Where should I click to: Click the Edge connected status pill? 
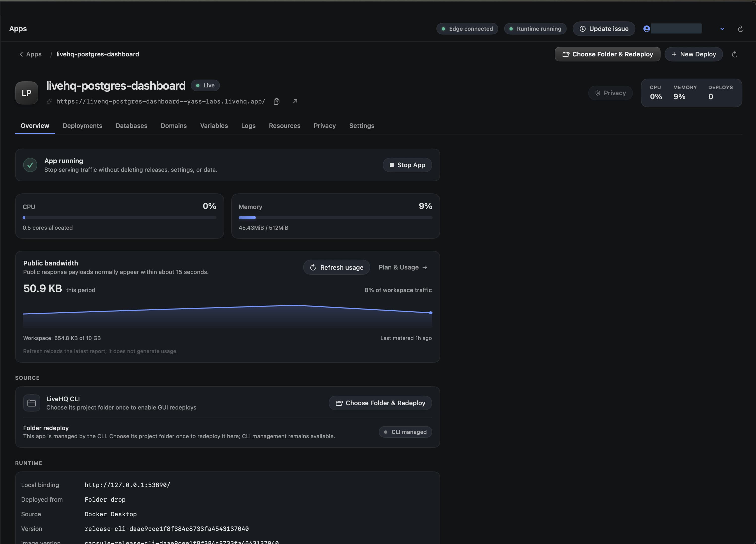467,29
